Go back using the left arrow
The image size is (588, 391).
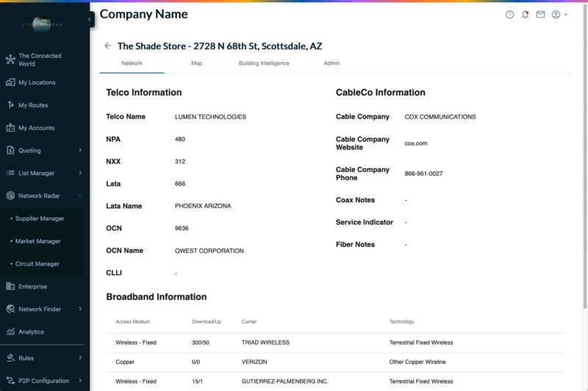coord(108,46)
